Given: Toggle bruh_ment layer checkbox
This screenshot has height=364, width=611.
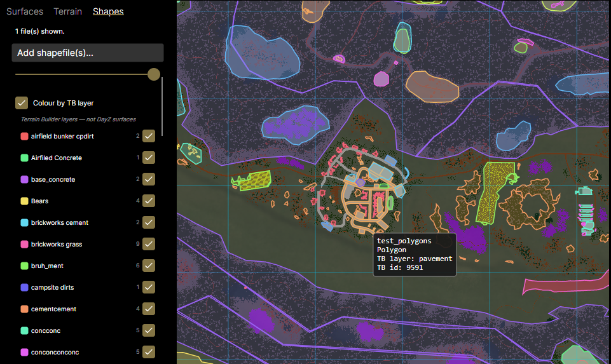Looking at the screenshot, I should pos(149,266).
